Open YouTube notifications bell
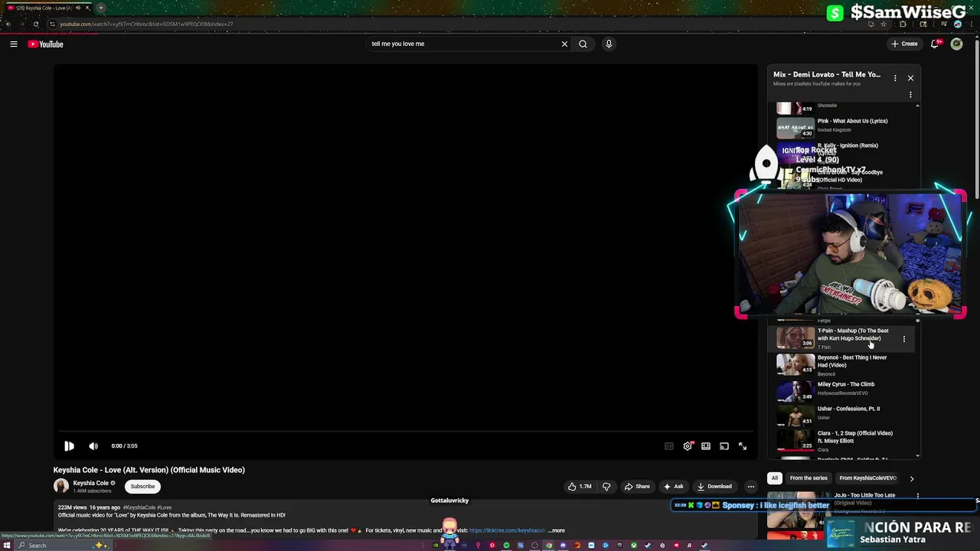Screen dimensions: 980x551 coord(935,44)
